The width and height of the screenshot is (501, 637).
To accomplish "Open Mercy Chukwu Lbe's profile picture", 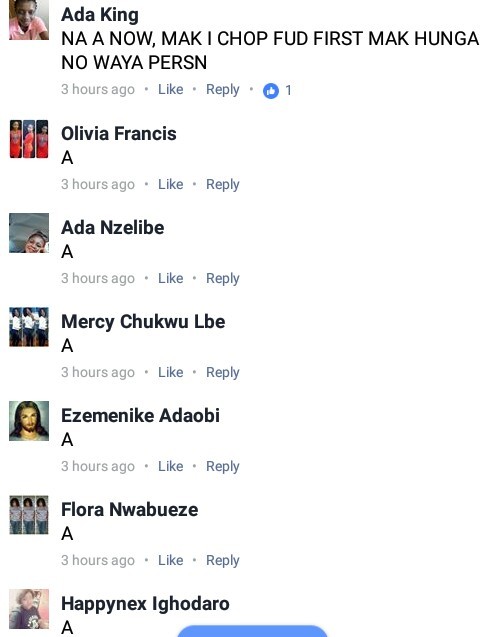I will [29, 327].
